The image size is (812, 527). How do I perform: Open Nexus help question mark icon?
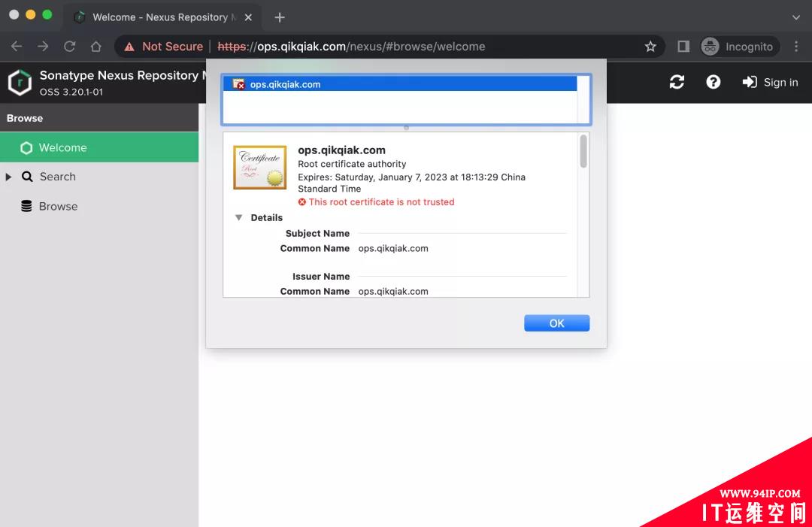click(713, 82)
